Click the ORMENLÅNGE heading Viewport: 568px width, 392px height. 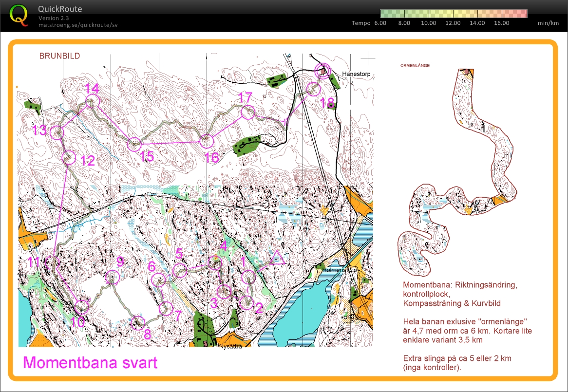click(415, 66)
